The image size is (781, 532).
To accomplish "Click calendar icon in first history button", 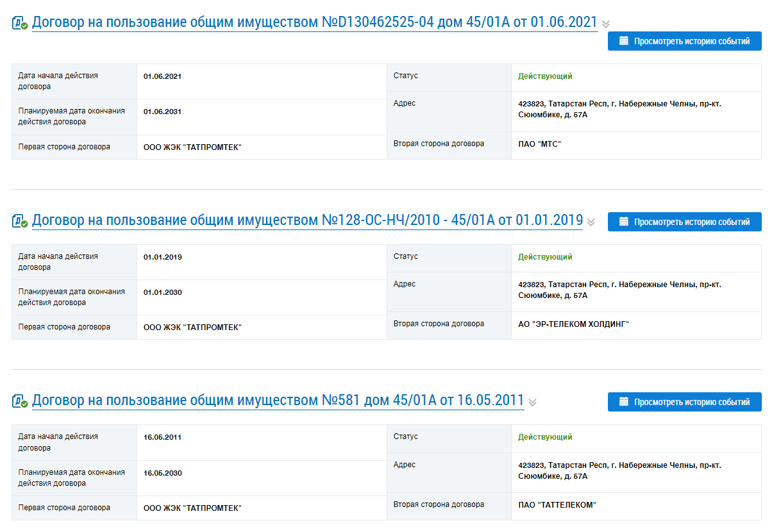I will tap(624, 41).
